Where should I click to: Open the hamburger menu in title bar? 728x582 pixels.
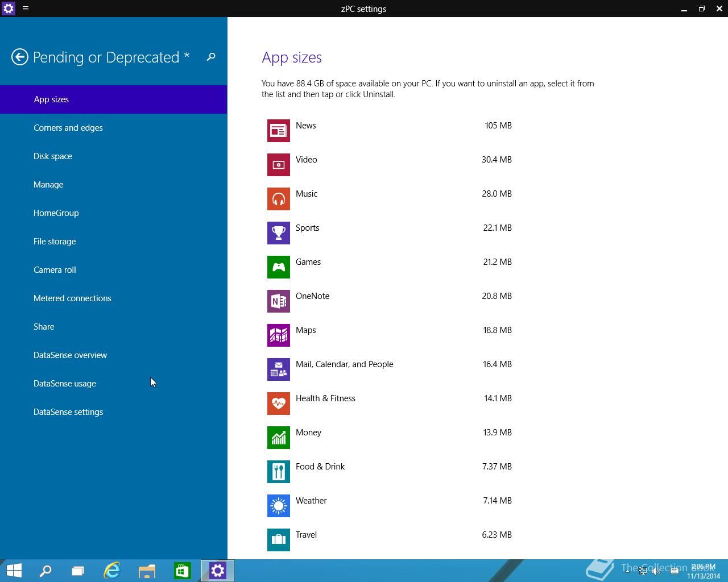click(26, 9)
